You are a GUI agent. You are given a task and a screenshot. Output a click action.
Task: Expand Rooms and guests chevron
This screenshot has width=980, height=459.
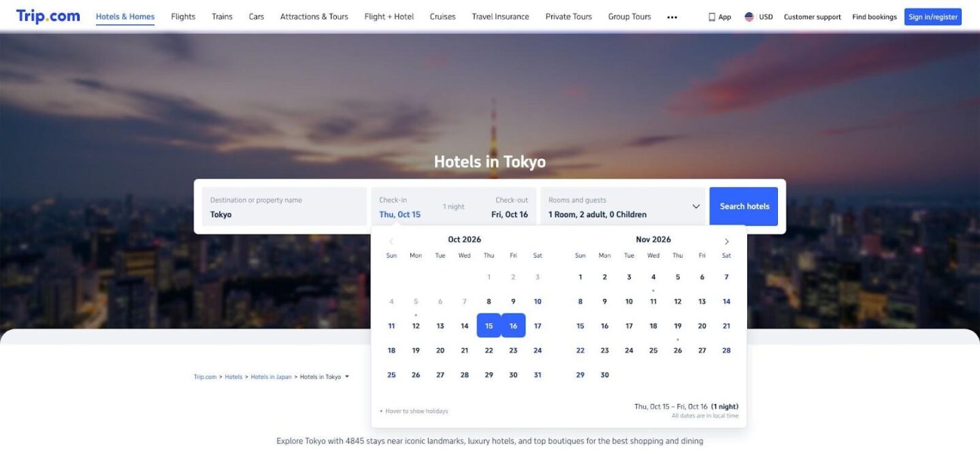[x=696, y=207]
